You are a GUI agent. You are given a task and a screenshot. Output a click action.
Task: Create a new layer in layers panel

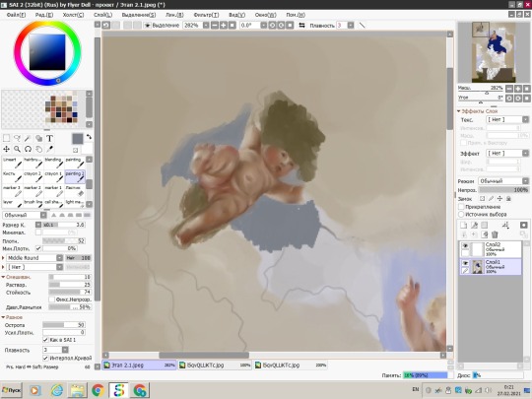(463, 225)
